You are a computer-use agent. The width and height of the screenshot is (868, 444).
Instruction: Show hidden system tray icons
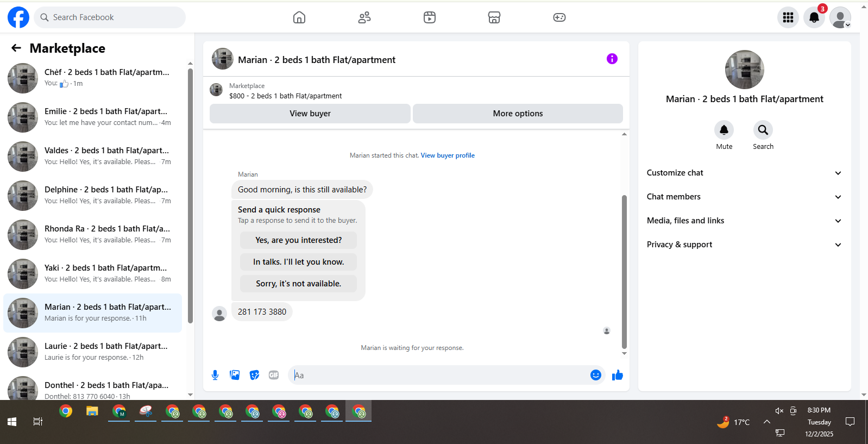(767, 422)
